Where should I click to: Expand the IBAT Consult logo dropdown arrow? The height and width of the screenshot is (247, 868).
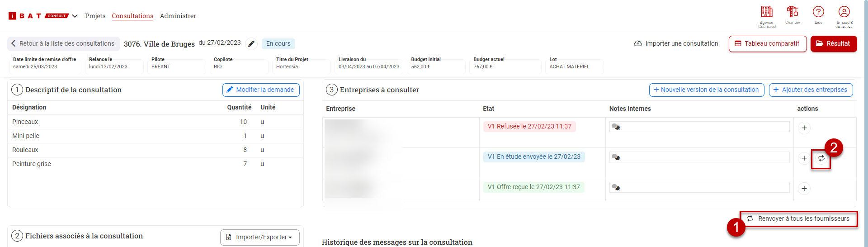tap(75, 16)
